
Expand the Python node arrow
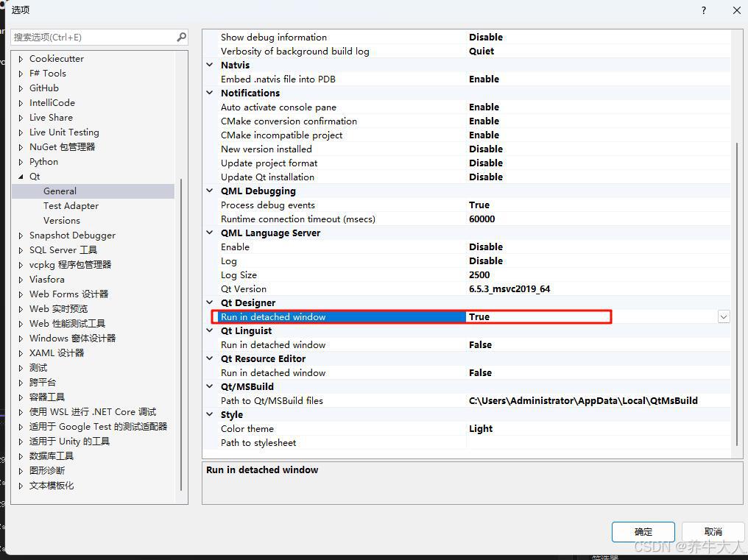21,162
